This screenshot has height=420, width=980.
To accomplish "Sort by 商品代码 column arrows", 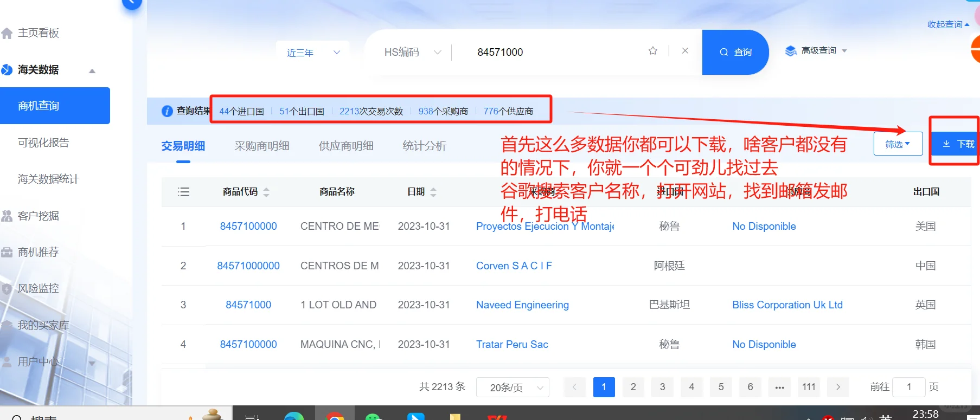I will click(266, 192).
